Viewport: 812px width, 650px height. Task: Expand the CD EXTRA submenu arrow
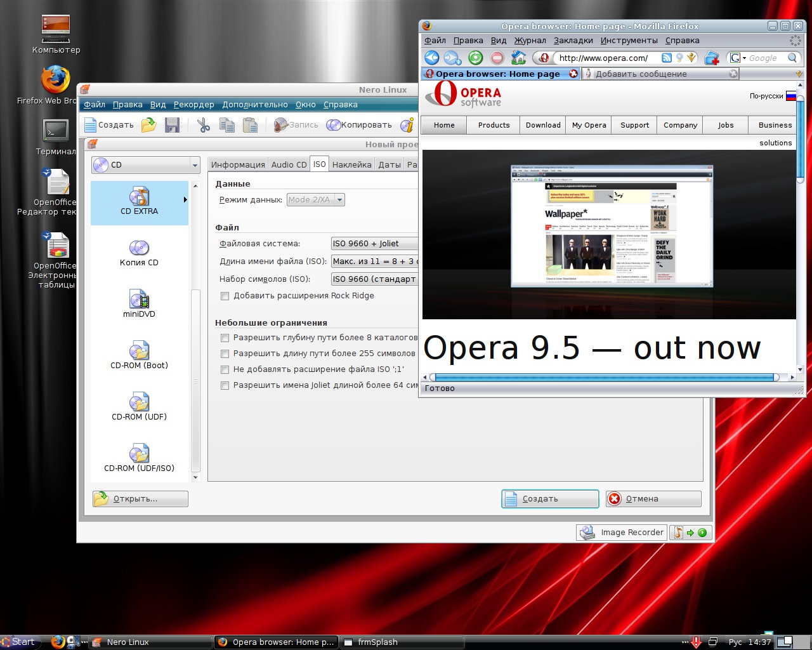coord(185,200)
